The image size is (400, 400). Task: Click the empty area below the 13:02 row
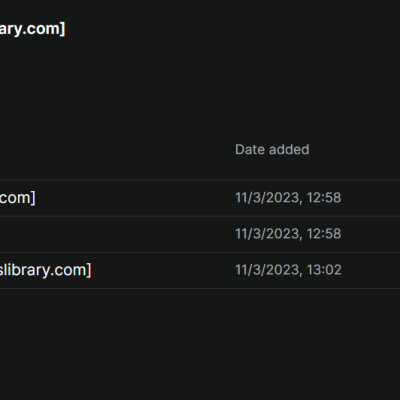pyautogui.click(x=200, y=343)
